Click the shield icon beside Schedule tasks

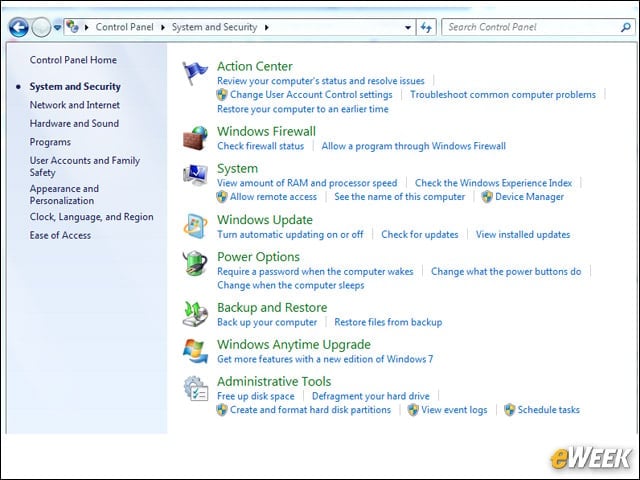pyautogui.click(x=509, y=410)
